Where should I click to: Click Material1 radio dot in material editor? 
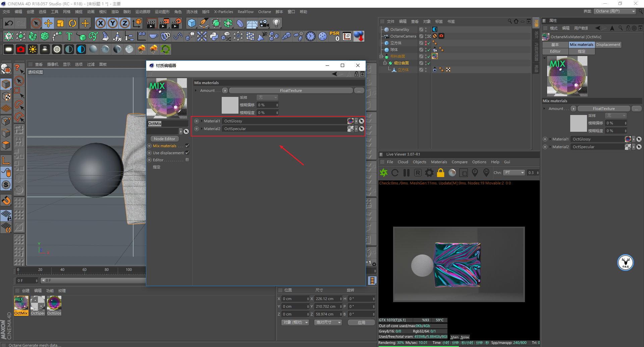pos(197,121)
